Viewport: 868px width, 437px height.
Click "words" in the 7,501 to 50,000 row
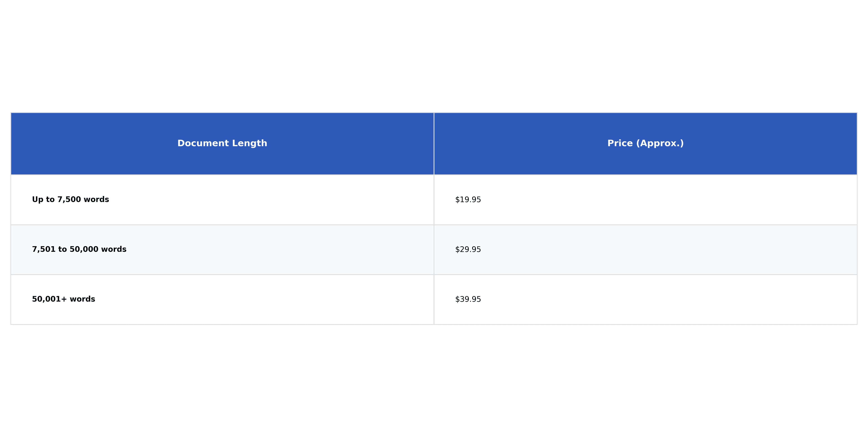(x=113, y=249)
